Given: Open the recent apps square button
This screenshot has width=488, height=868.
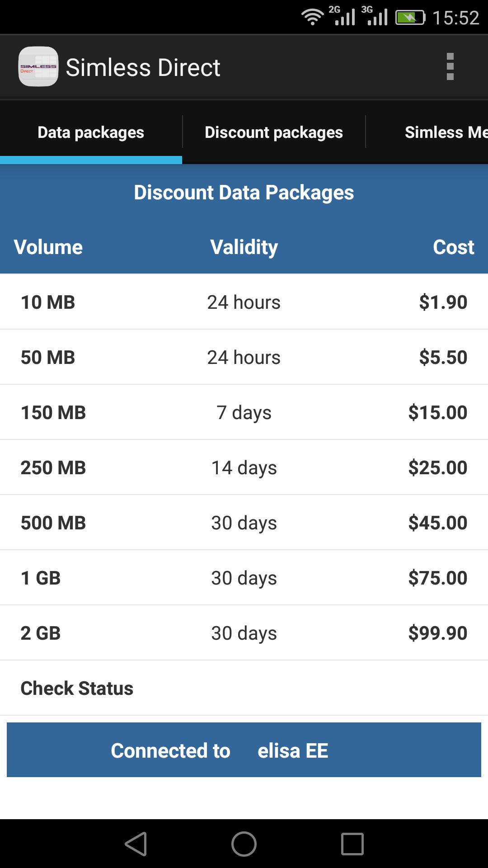Looking at the screenshot, I should (352, 844).
